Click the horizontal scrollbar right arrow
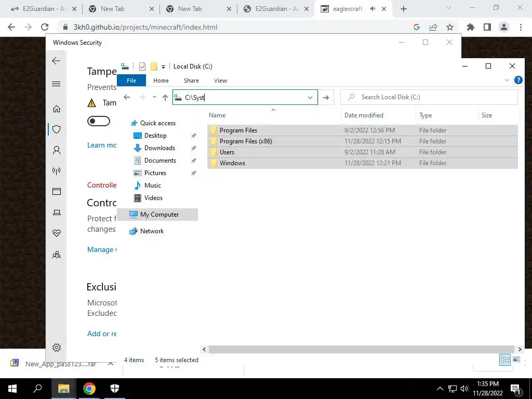 click(520, 349)
